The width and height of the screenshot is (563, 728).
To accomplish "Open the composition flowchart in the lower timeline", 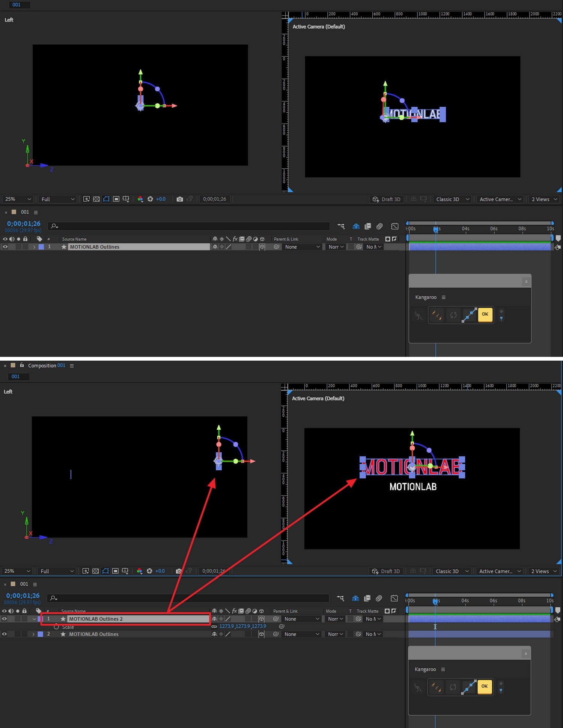I will coord(340,598).
